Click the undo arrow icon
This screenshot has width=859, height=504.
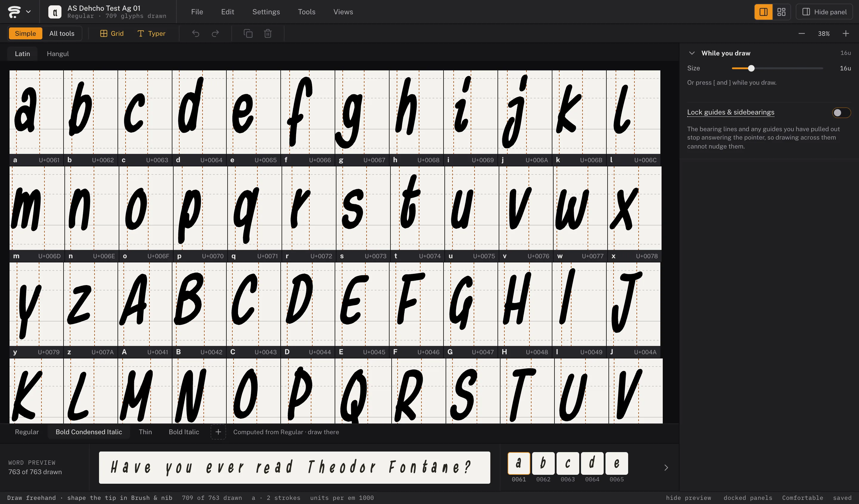point(196,33)
